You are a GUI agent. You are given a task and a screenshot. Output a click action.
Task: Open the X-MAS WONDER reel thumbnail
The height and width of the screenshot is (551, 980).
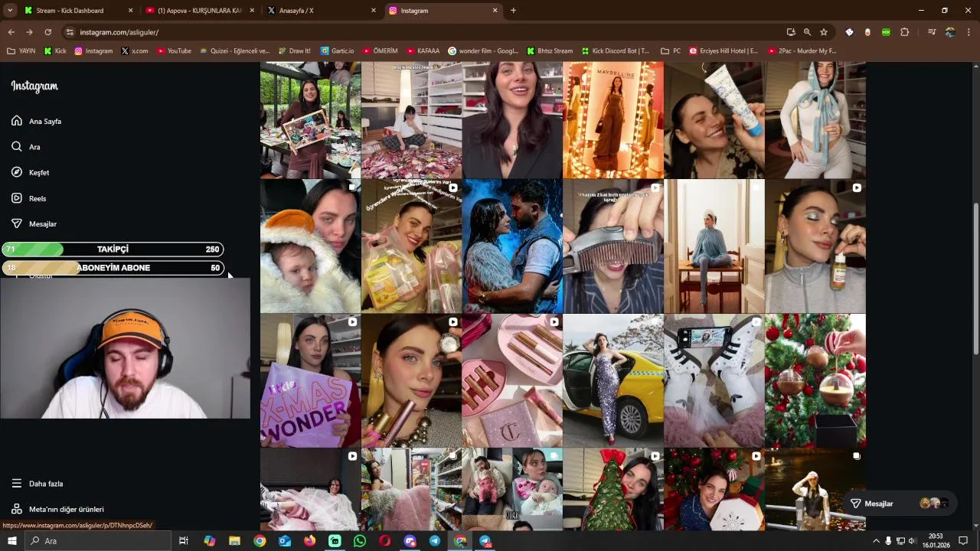click(x=310, y=380)
